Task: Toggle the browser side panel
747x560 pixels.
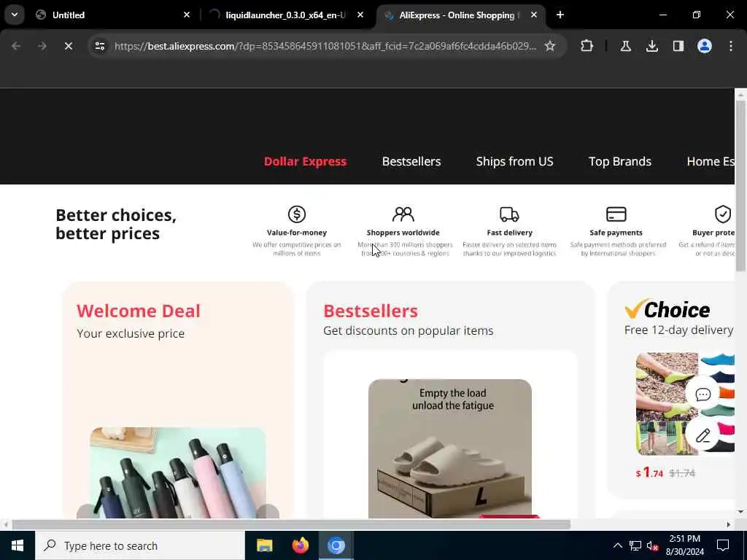Action: (x=678, y=46)
